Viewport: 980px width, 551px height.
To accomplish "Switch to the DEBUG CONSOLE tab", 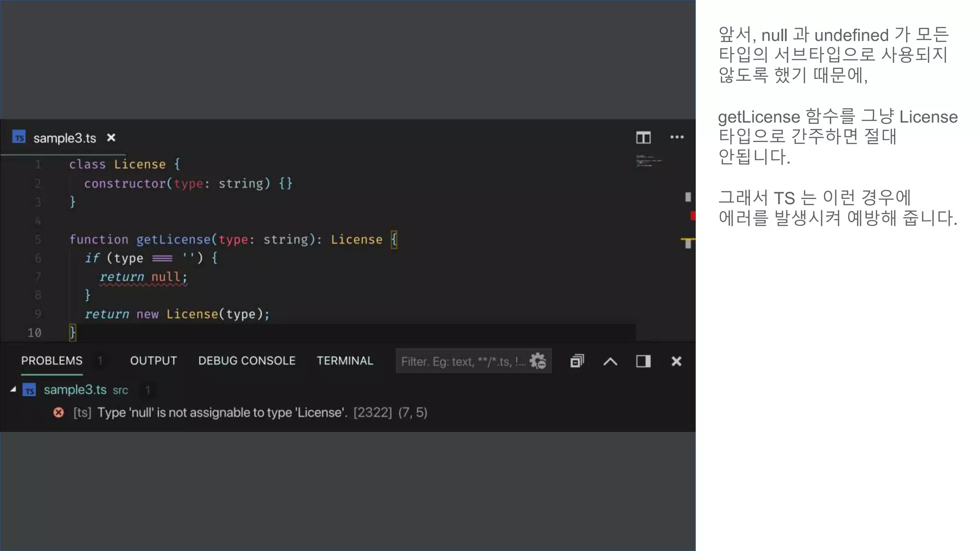I will click(x=247, y=361).
